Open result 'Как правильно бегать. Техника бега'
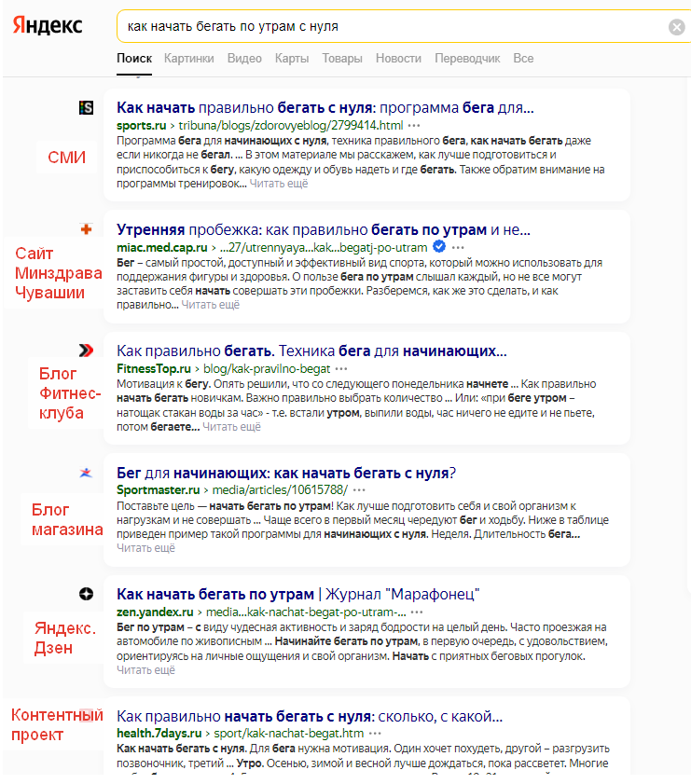The height and width of the screenshot is (784, 691). 311,351
